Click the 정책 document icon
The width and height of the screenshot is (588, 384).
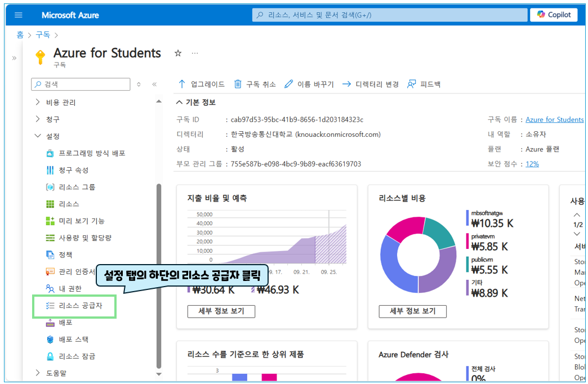click(x=50, y=254)
